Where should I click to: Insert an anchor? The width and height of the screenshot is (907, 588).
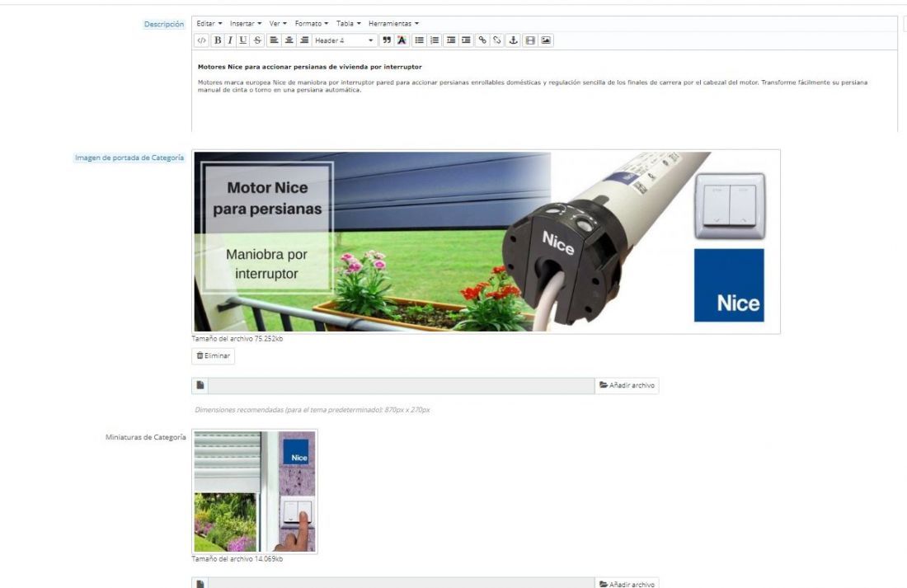pos(513,40)
